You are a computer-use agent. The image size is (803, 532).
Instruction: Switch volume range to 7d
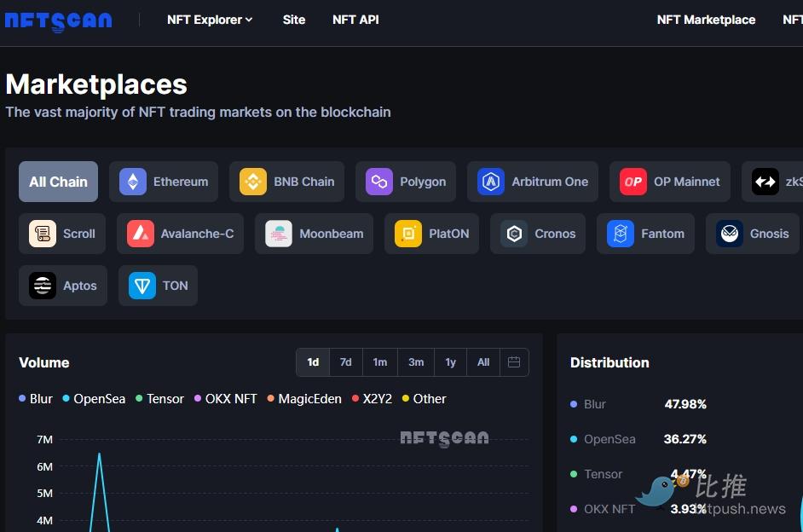point(346,362)
